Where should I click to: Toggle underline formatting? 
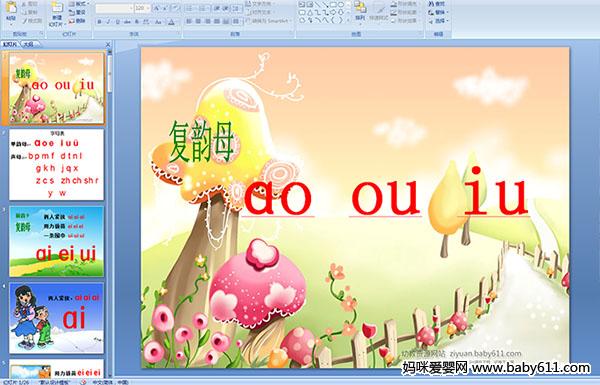(x=117, y=22)
